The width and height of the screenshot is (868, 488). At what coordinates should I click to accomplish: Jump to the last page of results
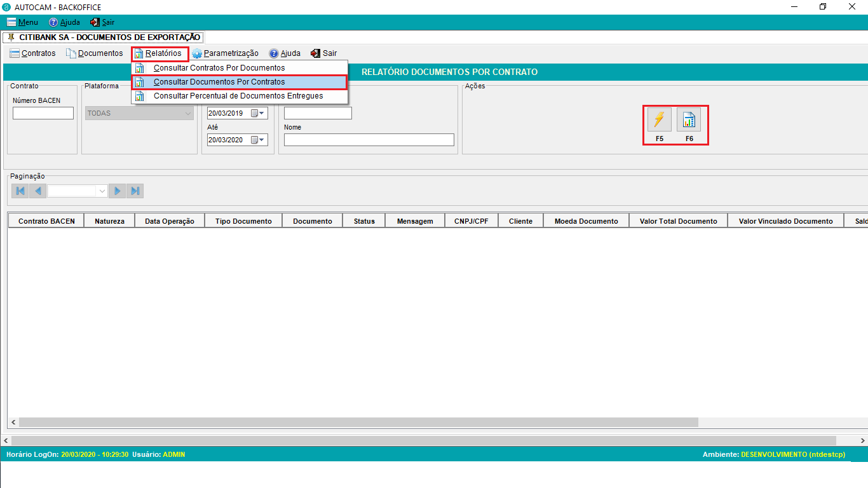coord(135,191)
